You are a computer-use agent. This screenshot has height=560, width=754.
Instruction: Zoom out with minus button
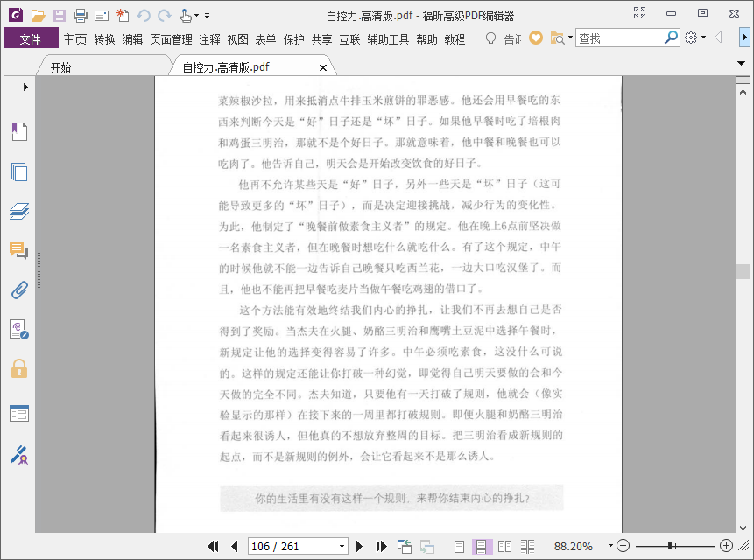coord(623,546)
